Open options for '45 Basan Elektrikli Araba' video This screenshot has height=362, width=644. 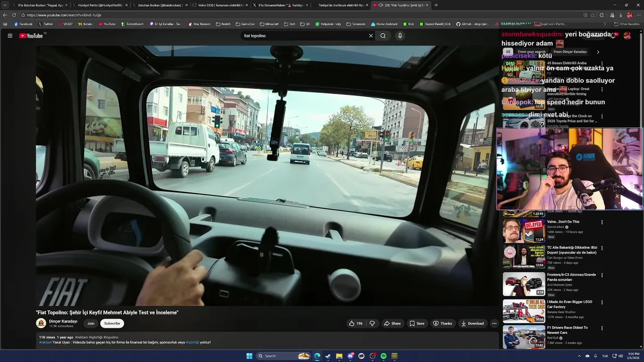pos(602,64)
